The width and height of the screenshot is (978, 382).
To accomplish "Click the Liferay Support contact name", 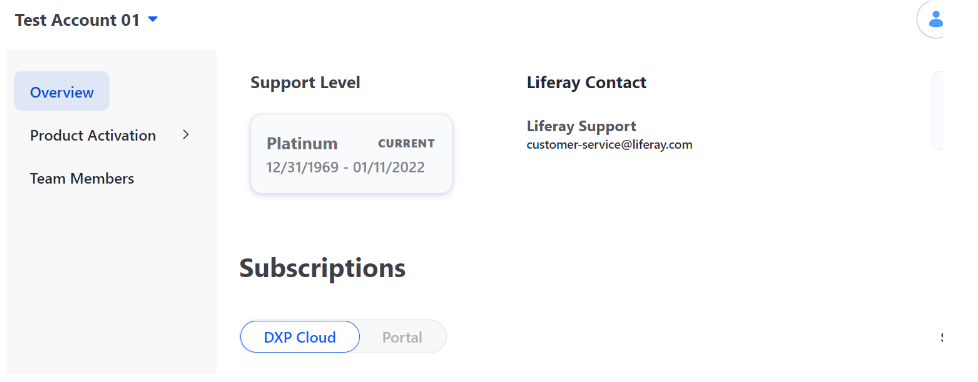I will 581,126.
